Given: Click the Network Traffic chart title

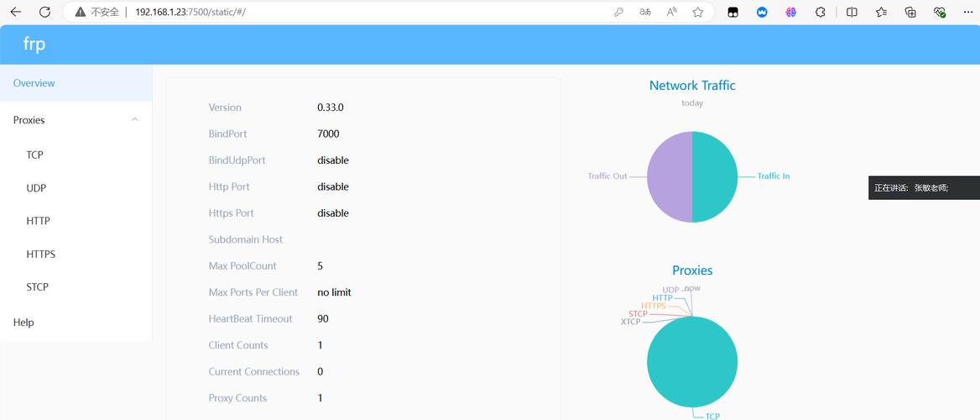Looking at the screenshot, I should click(692, 85).
